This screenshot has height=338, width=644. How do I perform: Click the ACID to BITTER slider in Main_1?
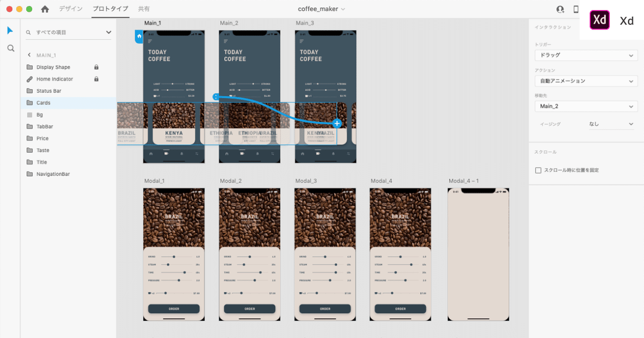174,90
